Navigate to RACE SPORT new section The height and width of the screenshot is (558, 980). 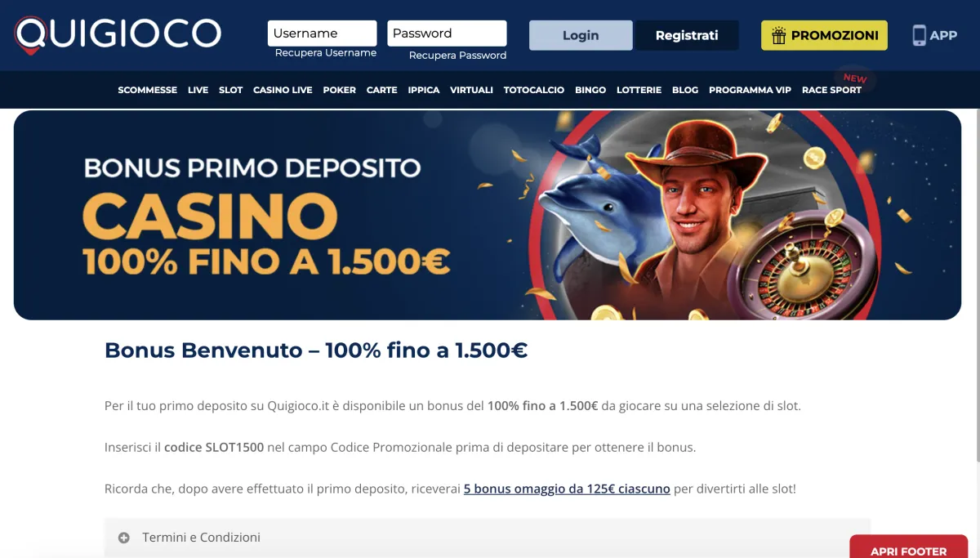(x=831, y=90)
